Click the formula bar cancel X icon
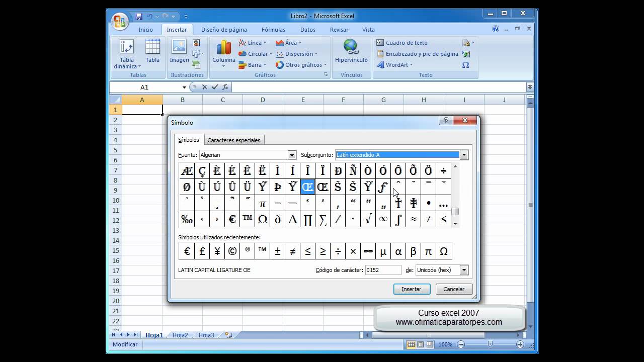 [204, 87]
